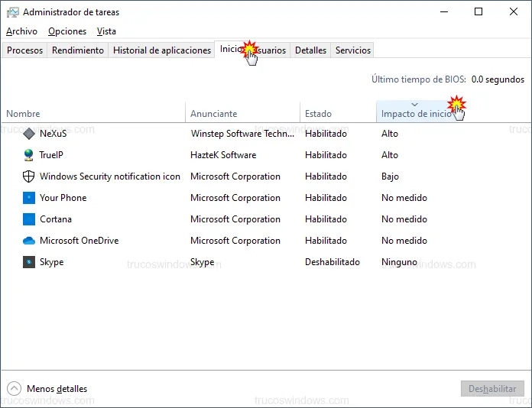Open the Vista menu

107,31
